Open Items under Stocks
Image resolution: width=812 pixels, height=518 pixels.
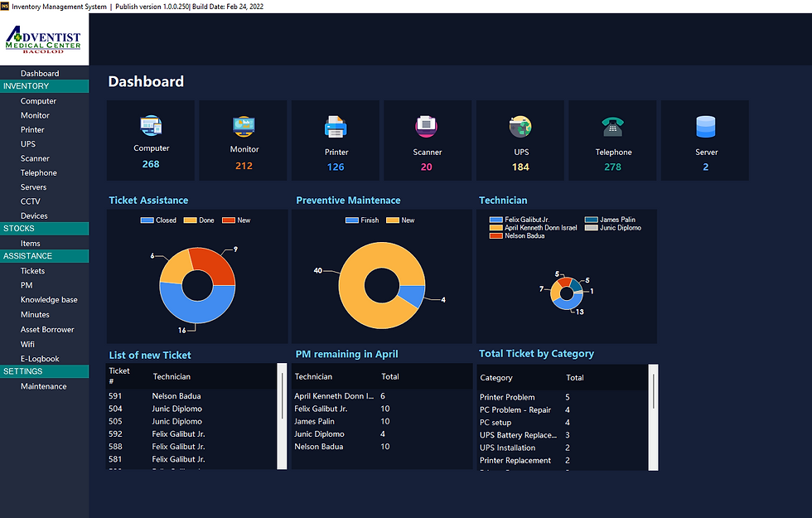click(30, 244)
